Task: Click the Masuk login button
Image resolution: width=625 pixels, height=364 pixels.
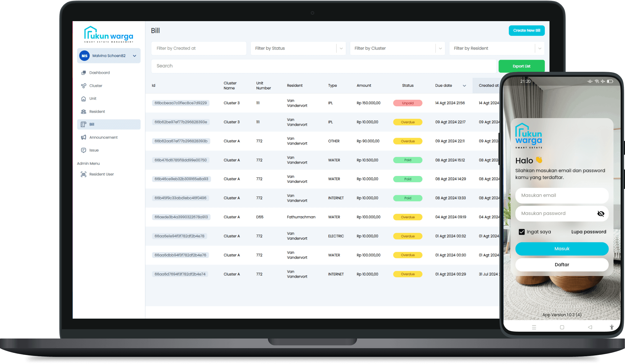Action: click(562, 248)
